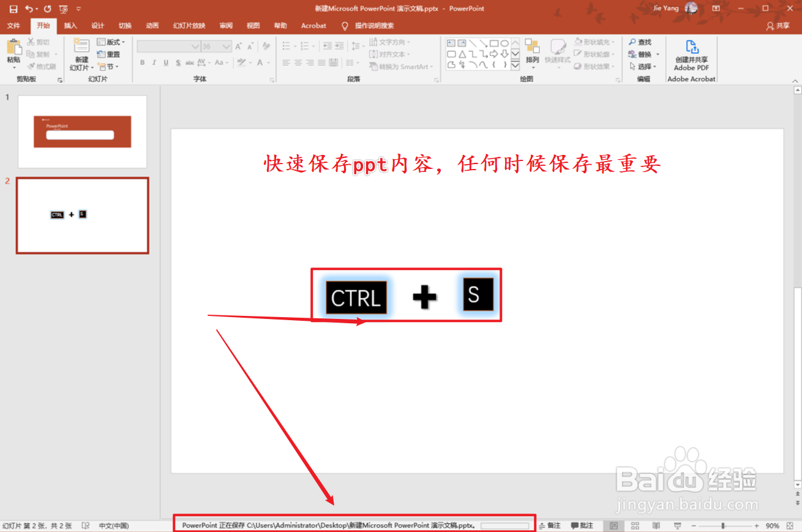Toggle Underline formatting
This screenshot has height=532, width=802.
pos(165,62)
